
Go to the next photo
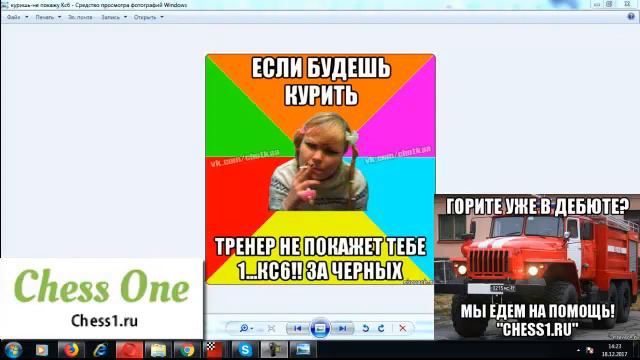coord(342,328)
